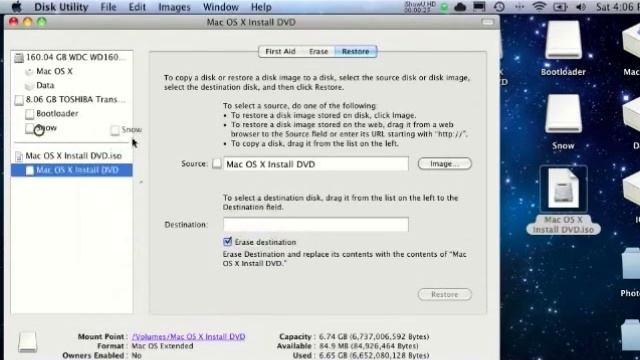Click the Image... button

[444, 164]
